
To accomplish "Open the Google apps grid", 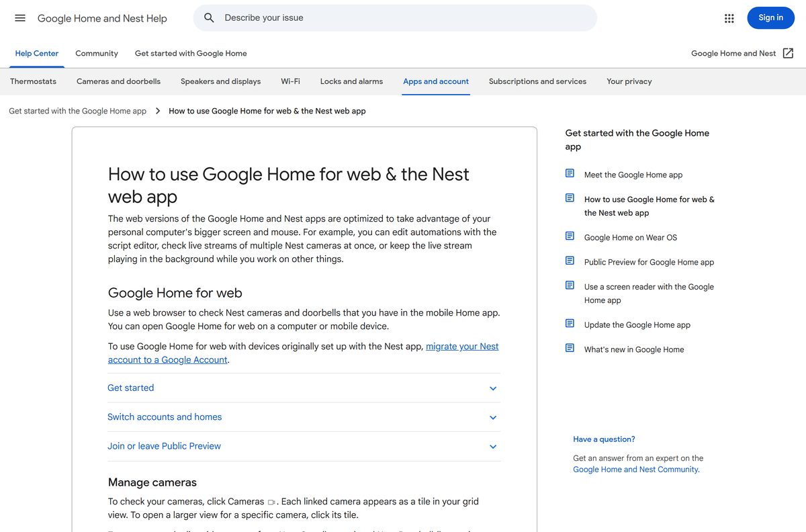I will tap(729, 18).
